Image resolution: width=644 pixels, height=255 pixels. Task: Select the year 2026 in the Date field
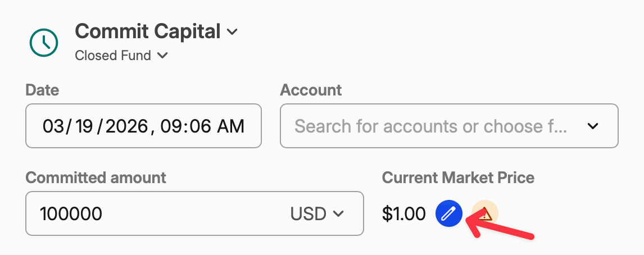point(126,126)
